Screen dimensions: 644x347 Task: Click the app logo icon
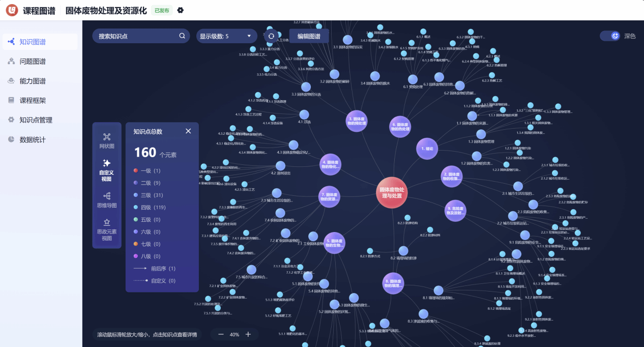click(x=12, y=10)
